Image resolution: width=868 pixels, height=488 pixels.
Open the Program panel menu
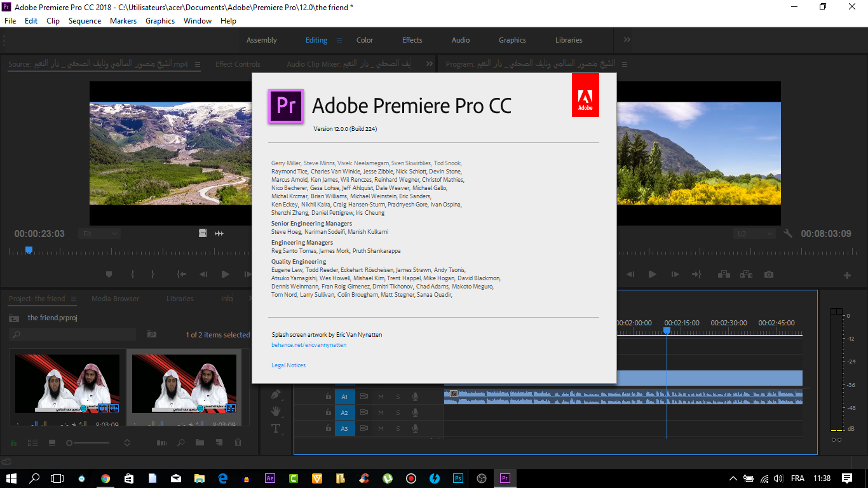click(x=624, y=64)
